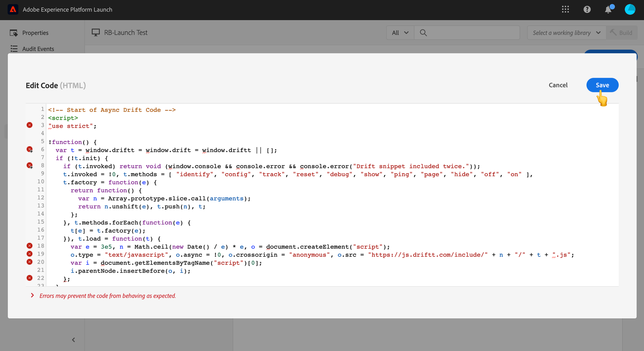The width and height of the screenshot is (644, 351).
Task: Expand the errors warning message chevron
Action: click(x=32, y=295)
